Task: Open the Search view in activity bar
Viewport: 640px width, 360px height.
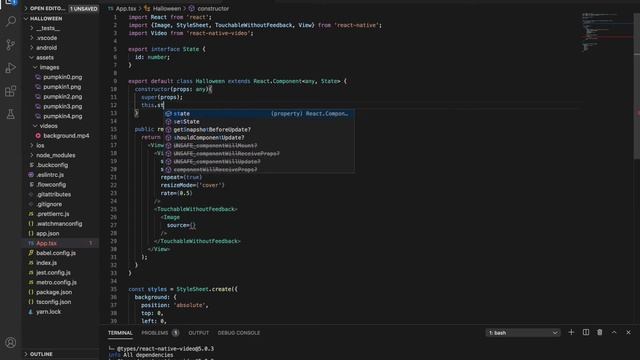Action: click(x=11, y=21)
